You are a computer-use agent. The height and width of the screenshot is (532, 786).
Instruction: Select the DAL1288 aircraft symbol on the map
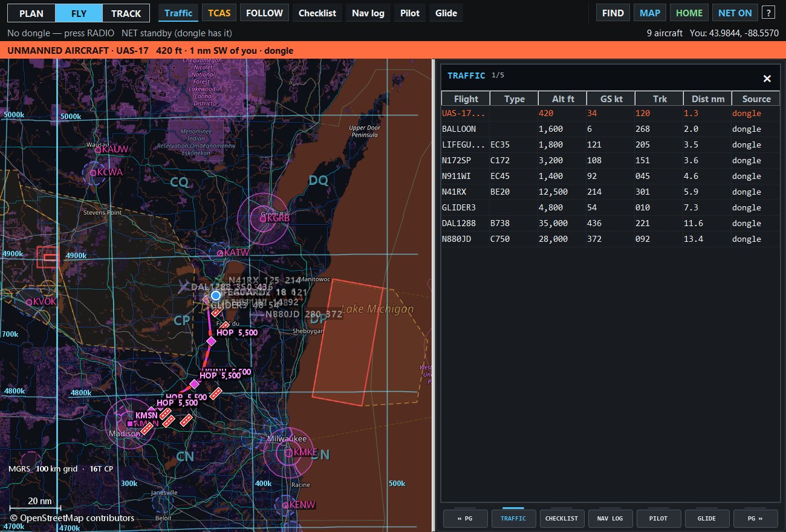pos(183,287)
